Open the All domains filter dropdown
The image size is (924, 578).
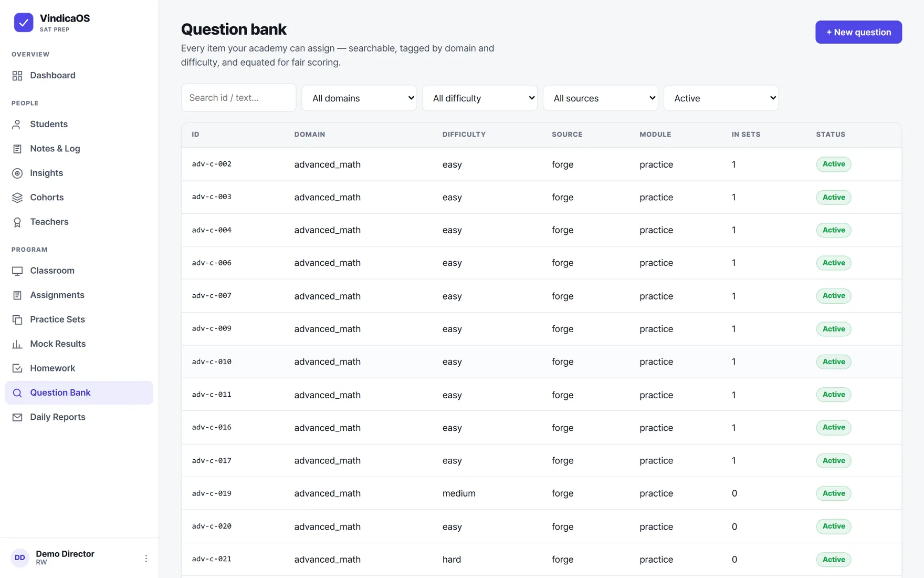[x=359, y=98]
